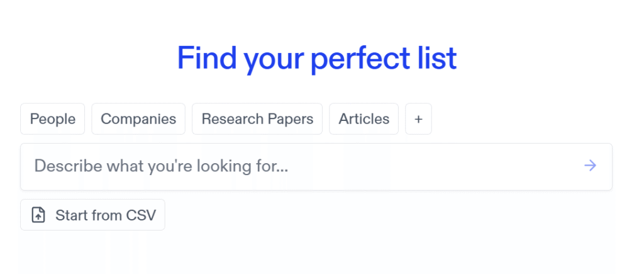Viewport: 644px width, 274px height.
Task: Click the arrow submit icon
Action: pyautogui.click(x=589, y=166)
